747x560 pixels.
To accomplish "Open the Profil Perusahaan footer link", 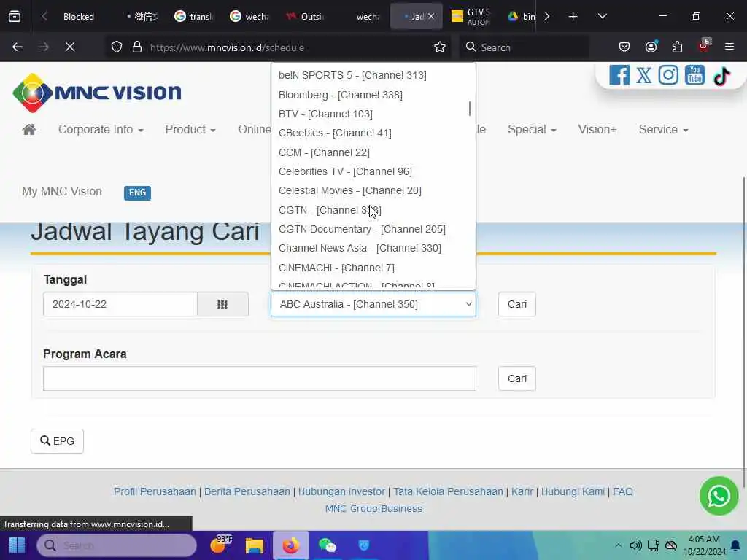I will tap(155, 491).
